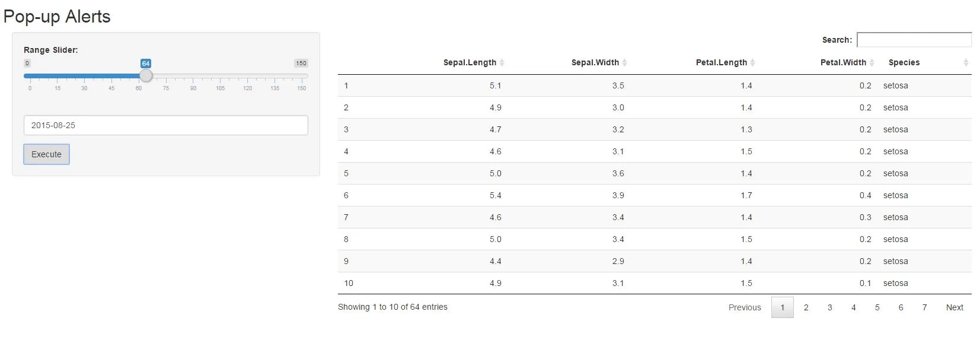Sort table by Species column
Image resolution: width=980 pixels, height=340 pixels.
tap(904, 62)
